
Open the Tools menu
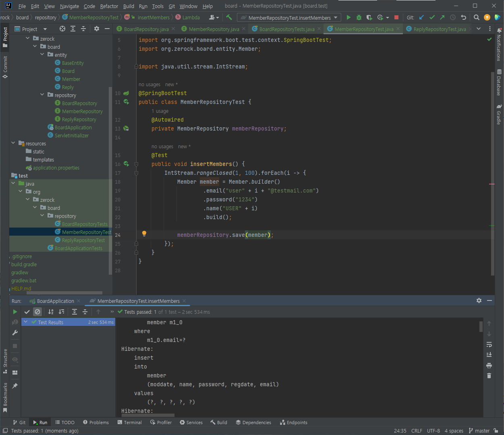(x=158, y=6)
